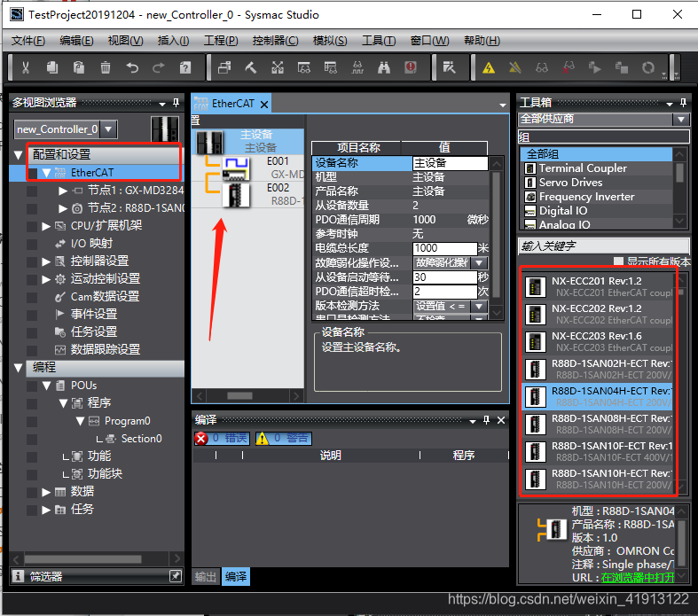This screenshot has width=698, height=616.
Task: Open the 编辑(E) menu
Action: (x=76, y=41)
